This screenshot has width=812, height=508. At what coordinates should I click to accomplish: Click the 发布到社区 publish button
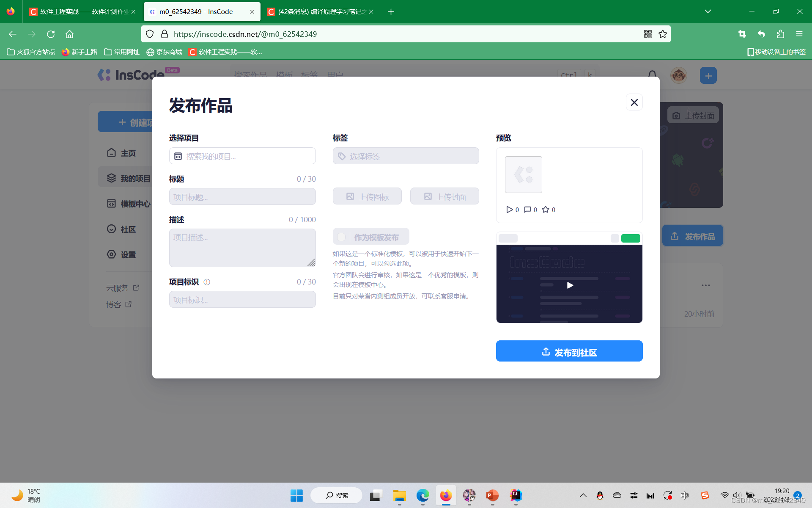coord(569,351)
